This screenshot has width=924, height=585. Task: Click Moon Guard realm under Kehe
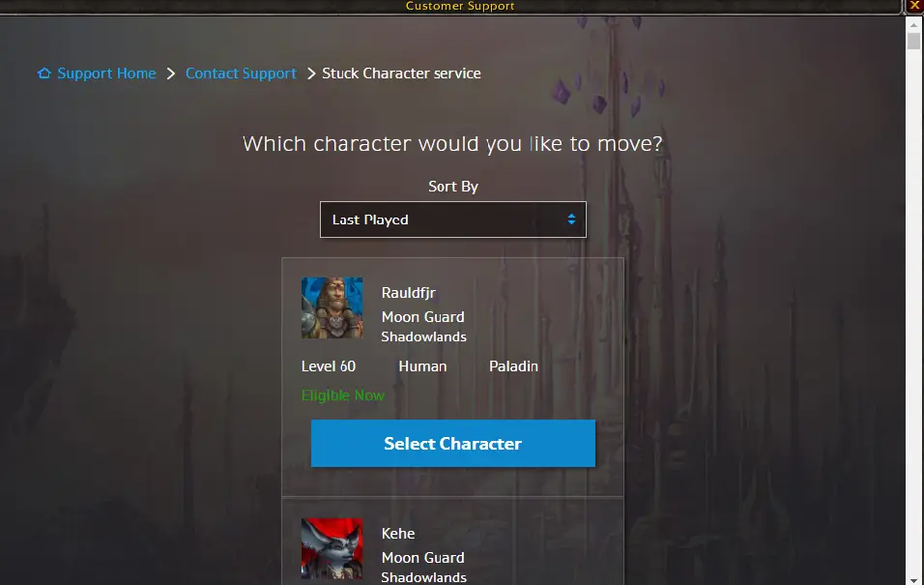coord(422,557)
